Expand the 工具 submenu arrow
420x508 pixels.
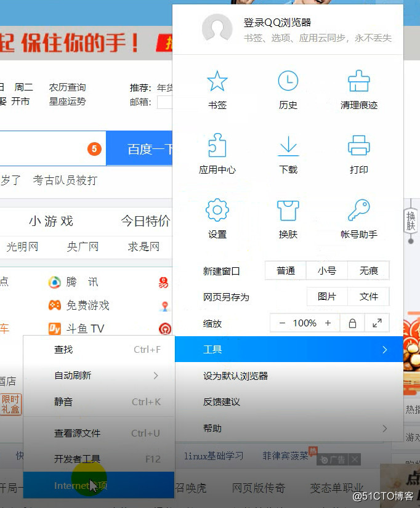pos(385,350)
